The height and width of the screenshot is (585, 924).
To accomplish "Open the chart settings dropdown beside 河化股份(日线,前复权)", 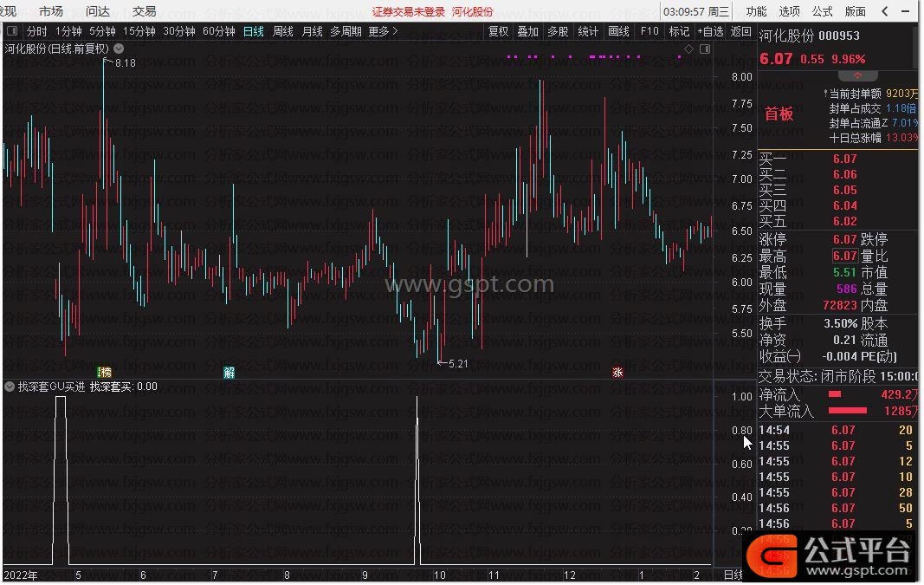I will [x=119, y=49].
